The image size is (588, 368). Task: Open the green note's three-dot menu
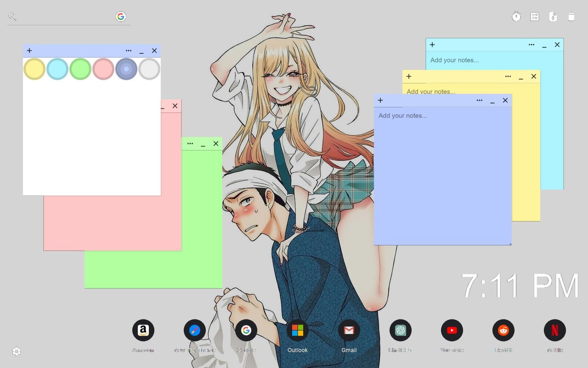coord(190,144)
